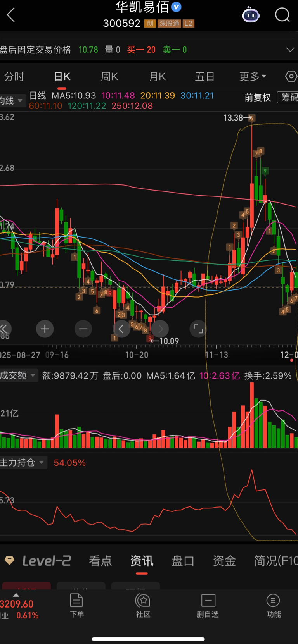Toggle 筹码 chip distribution button
This screenshot has height=644, width=298.
point(288,97)
